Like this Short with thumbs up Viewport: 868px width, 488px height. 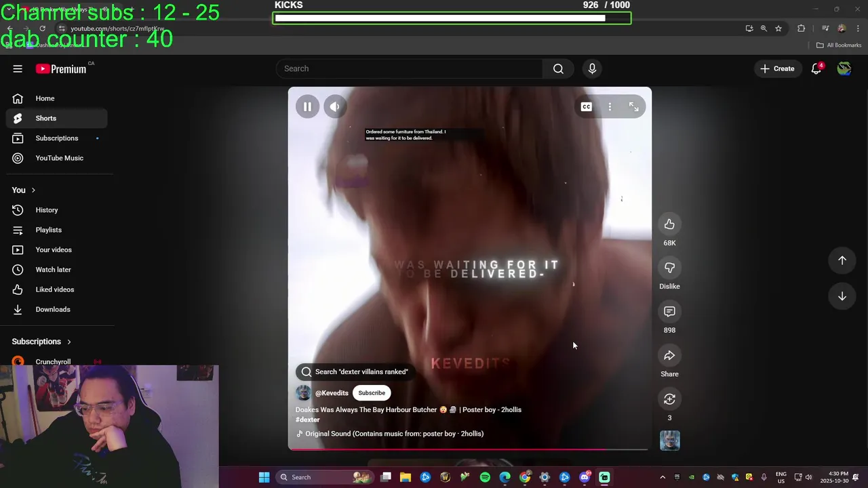pos(669,224)
